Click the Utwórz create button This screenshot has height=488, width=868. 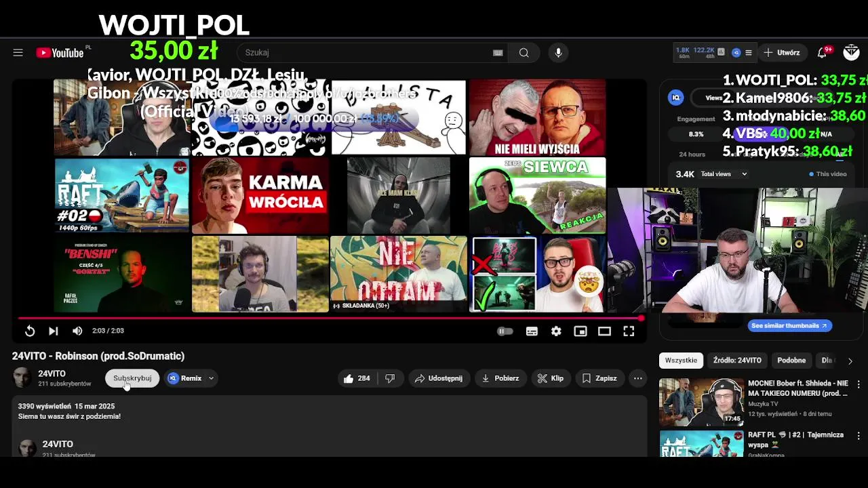[x=782, y=52]
